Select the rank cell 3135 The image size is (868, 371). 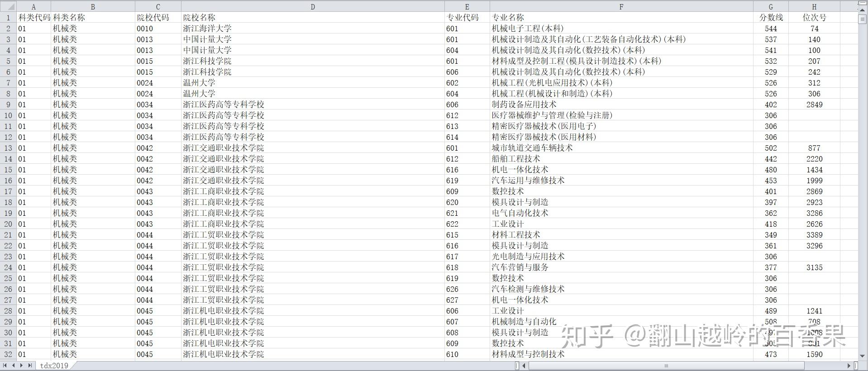(814, 267)
